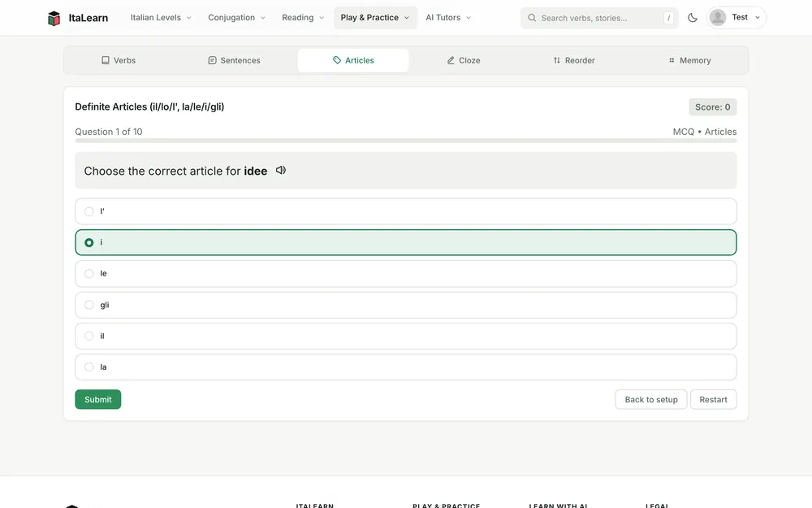812x508 pixels.
Task: Select the l' article option
Action: pyautogui.click(x=406, y=211)
